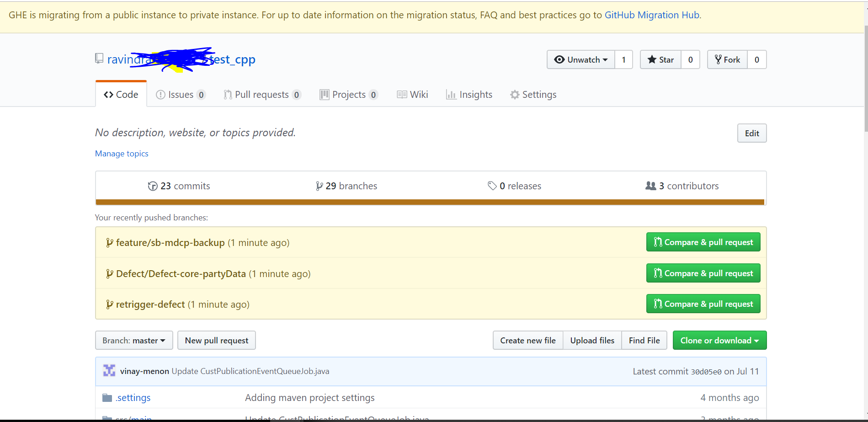The width and height of the screenshot is (868, 422).
Task: Open repository Settings via the gear icon
Action: [515, 94]
